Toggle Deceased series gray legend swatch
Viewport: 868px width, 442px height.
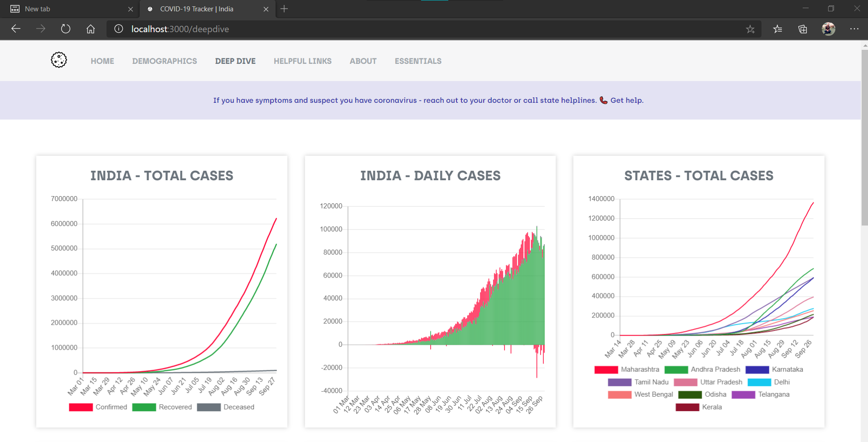[x=209, y=407]
